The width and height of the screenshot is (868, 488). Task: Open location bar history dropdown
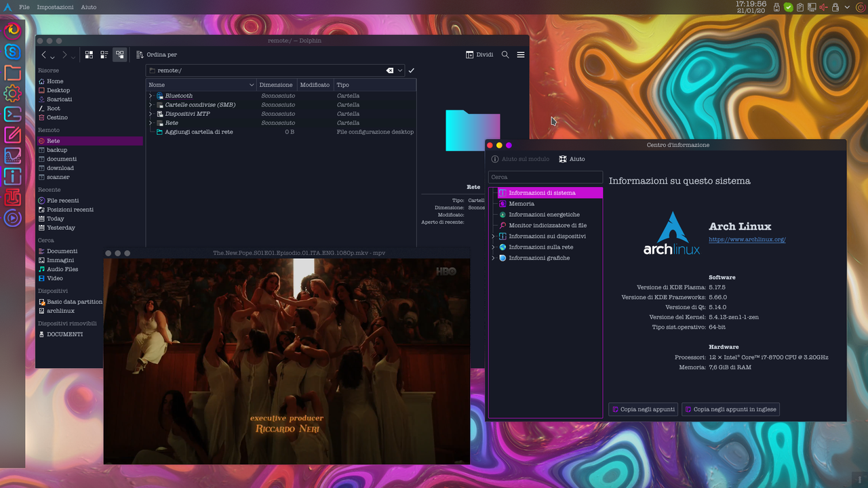tap(400, 70)
